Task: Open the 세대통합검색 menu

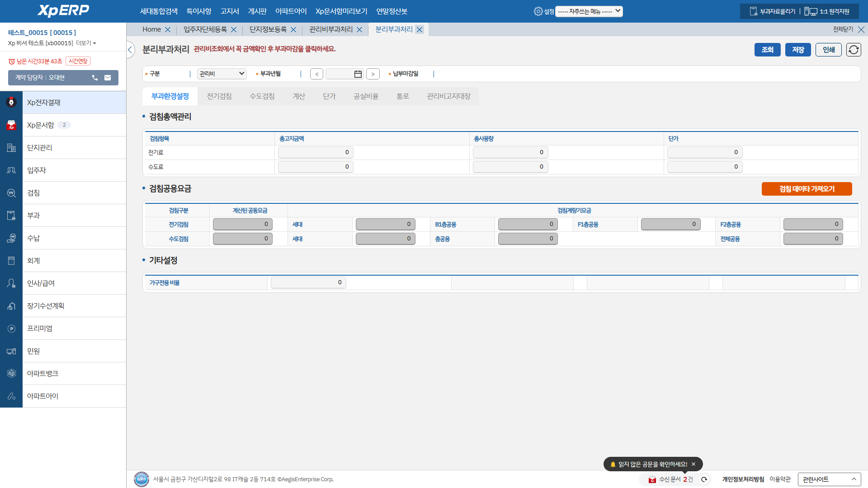Action: coord(159,11)
